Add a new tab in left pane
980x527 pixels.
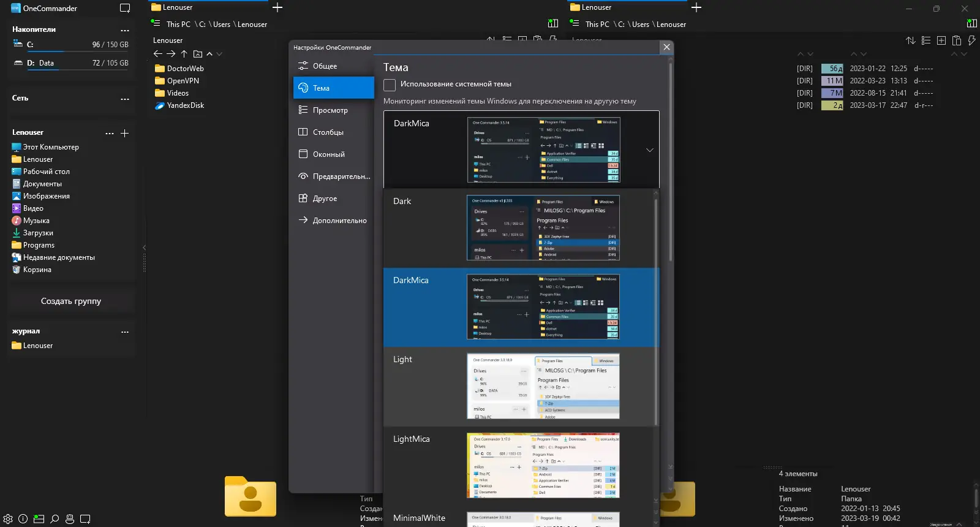click(277, 7)
